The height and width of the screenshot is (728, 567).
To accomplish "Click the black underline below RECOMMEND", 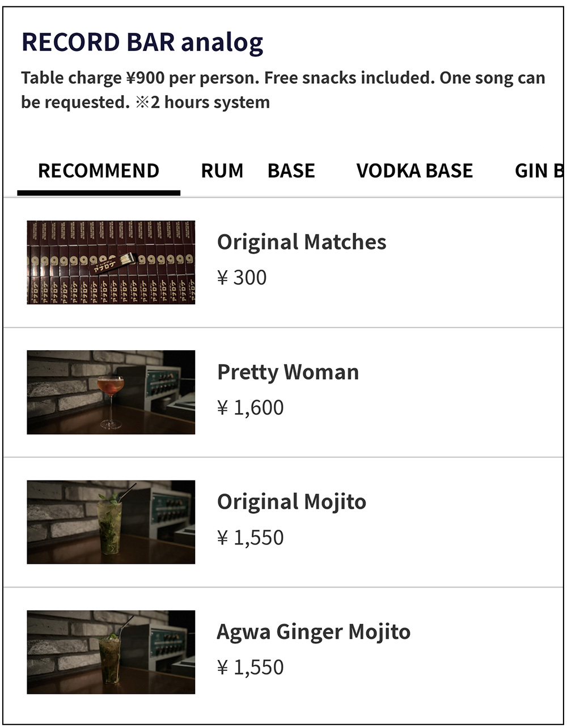I will click(x=99, y=193).
